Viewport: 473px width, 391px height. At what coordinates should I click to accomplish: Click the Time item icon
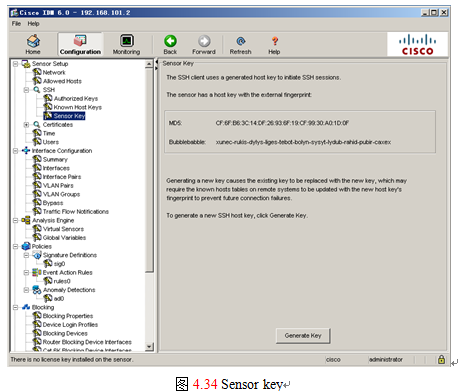coord(37,133)
